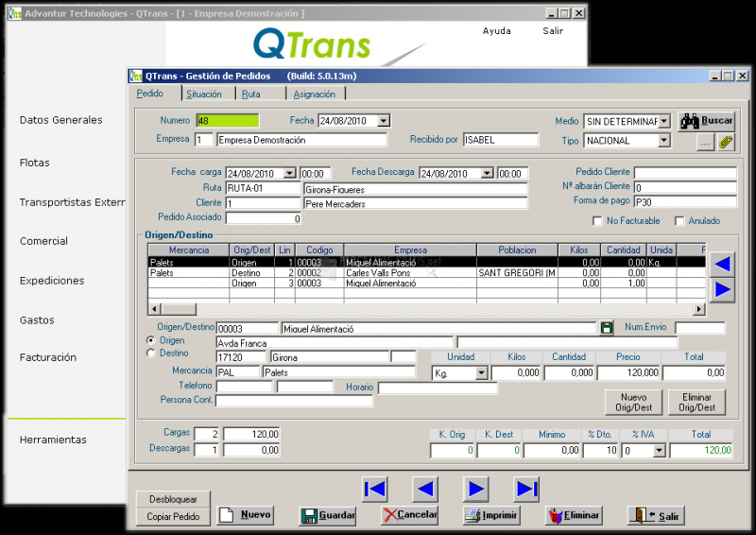
Task: Print the order with Imprimir
Action: tap(491, 515)
